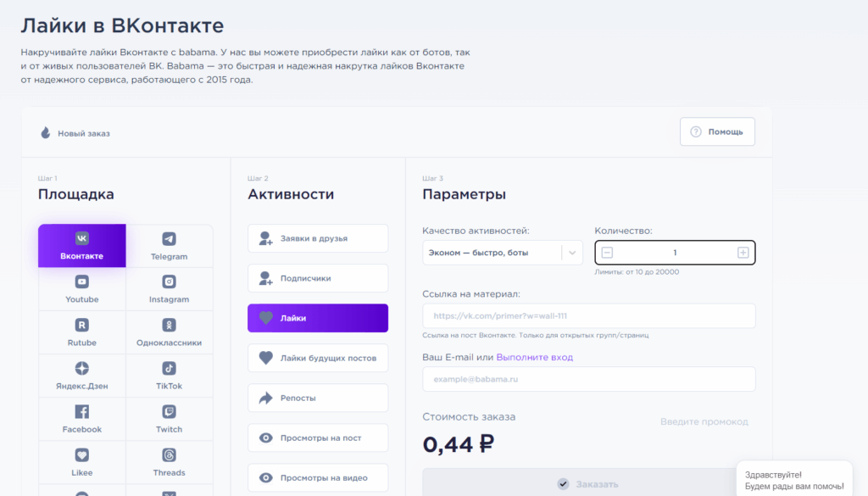Click the question mark help icon
This screenshot has width=868, height=496.
(696, 131)
